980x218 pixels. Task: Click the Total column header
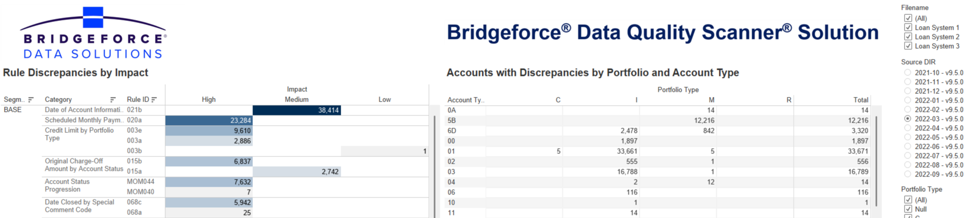pos(861,100)
